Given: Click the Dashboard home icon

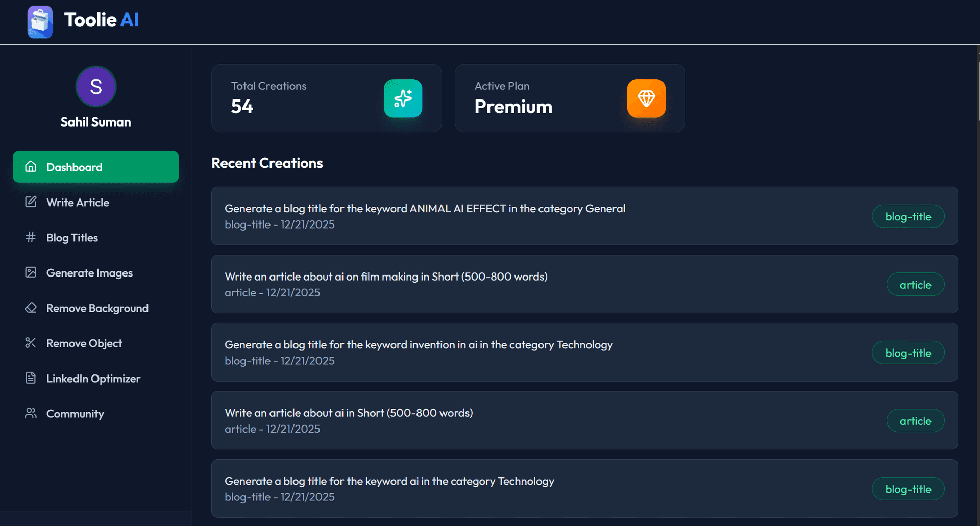Looking at the screenshot, I should pyautogui.click(x=31, y=166).
